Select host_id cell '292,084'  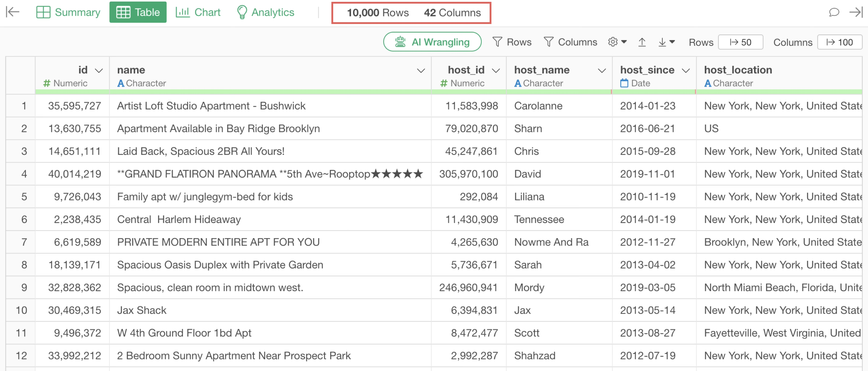[x=469, y=197]
